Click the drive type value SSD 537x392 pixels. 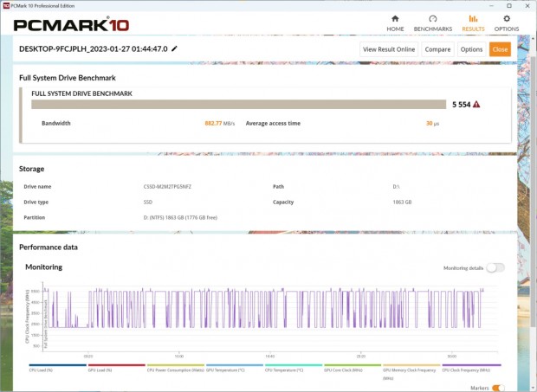pyautogui.click(x=147, y=202)
